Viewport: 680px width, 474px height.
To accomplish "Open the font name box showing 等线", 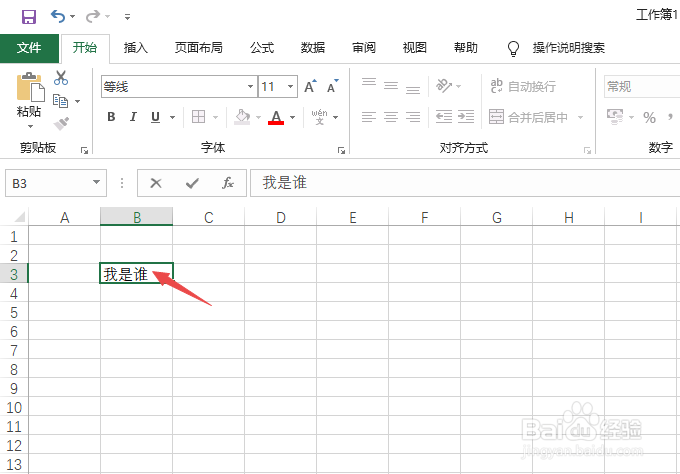I will click(x=179, y=87).
